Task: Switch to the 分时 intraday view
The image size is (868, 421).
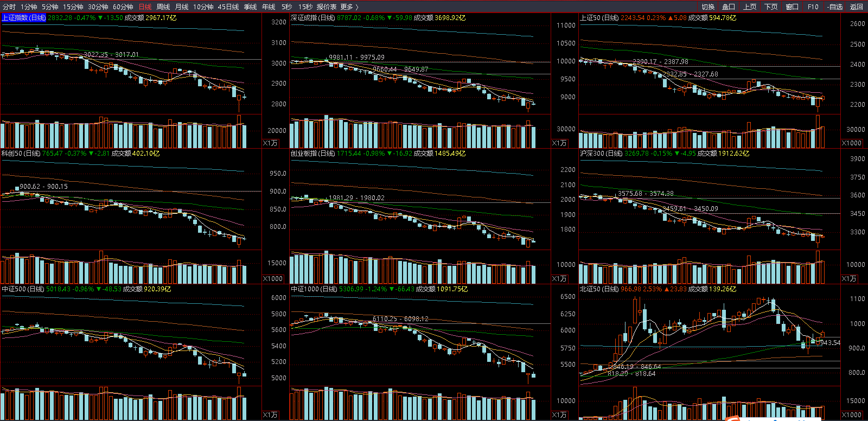Action: click(9, 7)
